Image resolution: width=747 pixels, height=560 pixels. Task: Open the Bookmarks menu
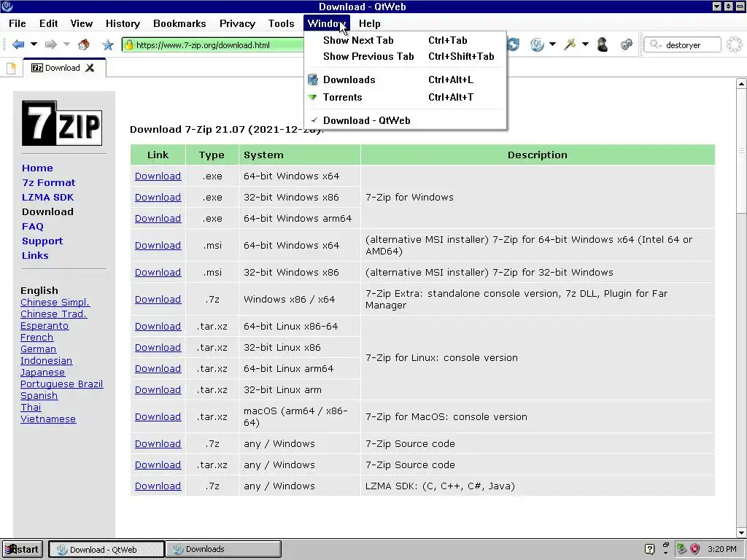[179, 23]
